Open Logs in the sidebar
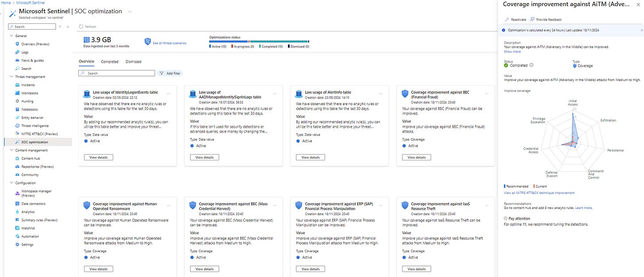The height and width of the screenshot is (277, 644). click(25, 52)
